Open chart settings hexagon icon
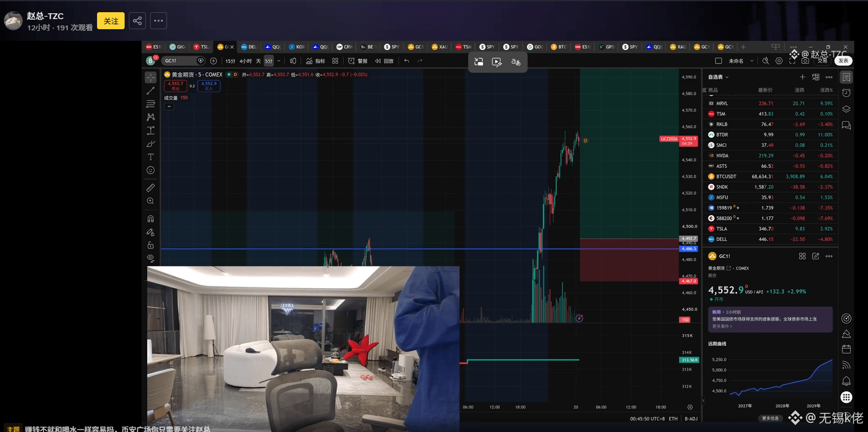 pos(779,61)
